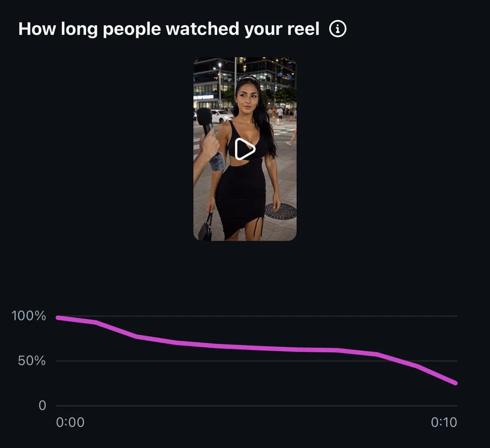
Task: Tap the retention curve's first drop near the start
Action: point(116,329)
